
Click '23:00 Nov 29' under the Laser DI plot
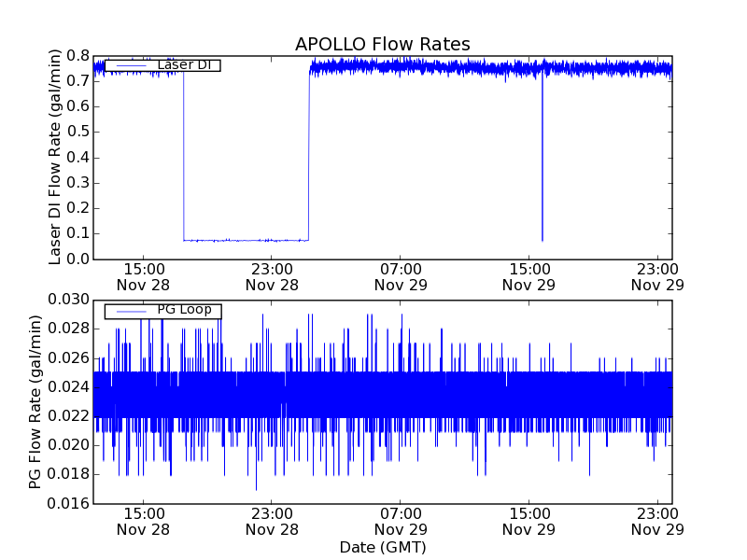tap(658, 277)
